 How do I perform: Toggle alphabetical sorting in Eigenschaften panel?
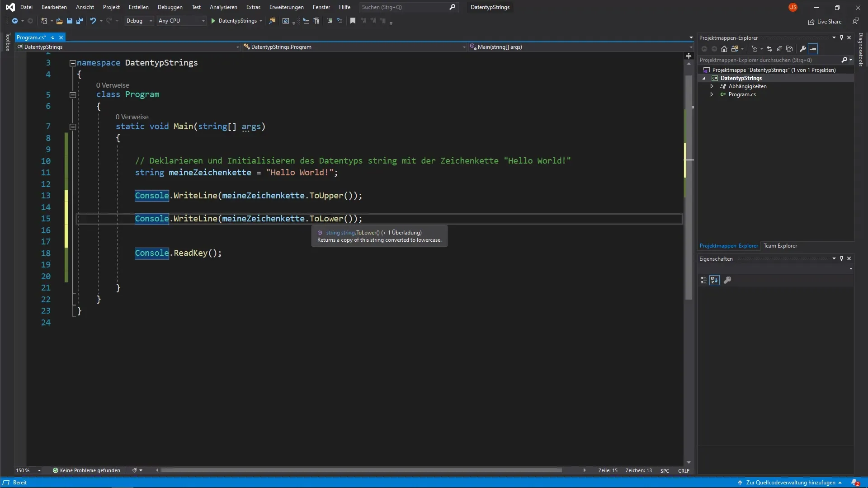coord(714,280)
